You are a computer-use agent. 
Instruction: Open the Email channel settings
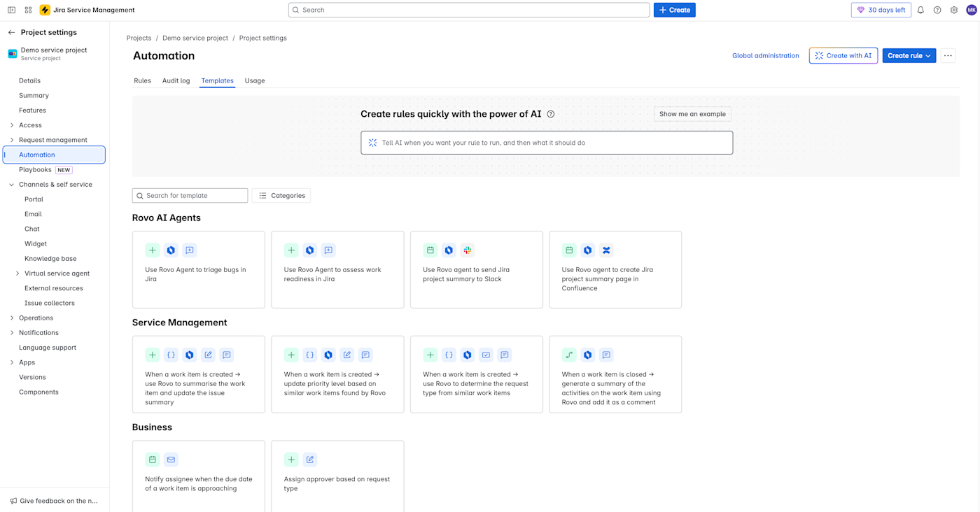[x=33, y=214]
